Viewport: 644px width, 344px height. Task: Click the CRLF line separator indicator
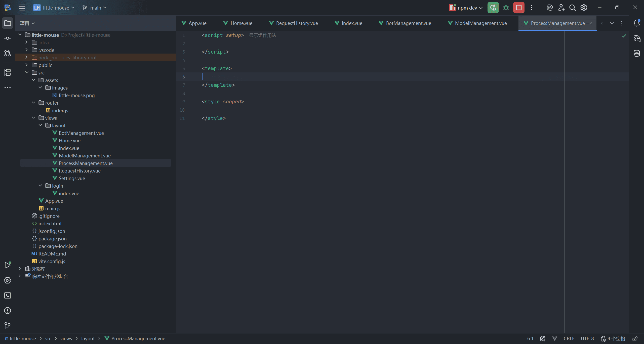click(569, 339)
